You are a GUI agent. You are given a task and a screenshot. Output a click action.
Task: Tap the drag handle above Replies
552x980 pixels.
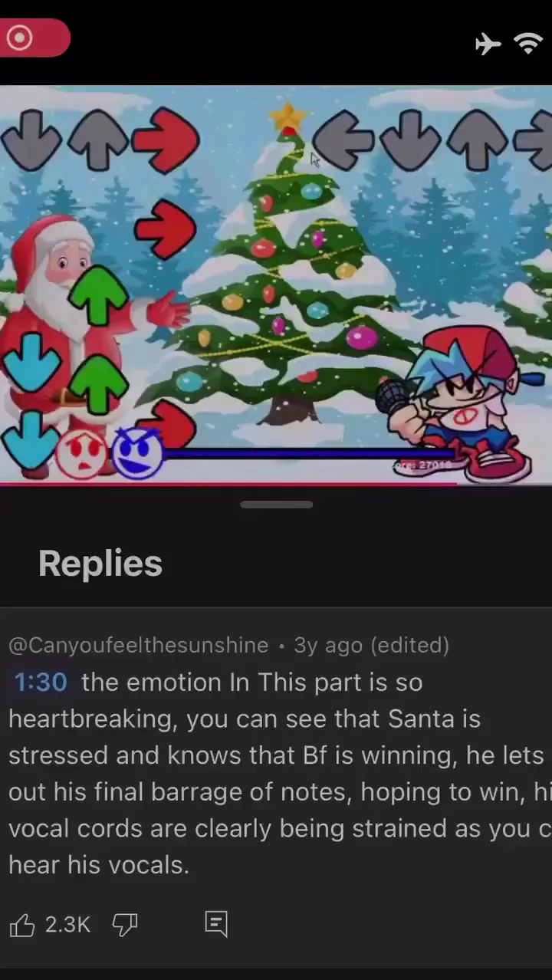[276, 505]
